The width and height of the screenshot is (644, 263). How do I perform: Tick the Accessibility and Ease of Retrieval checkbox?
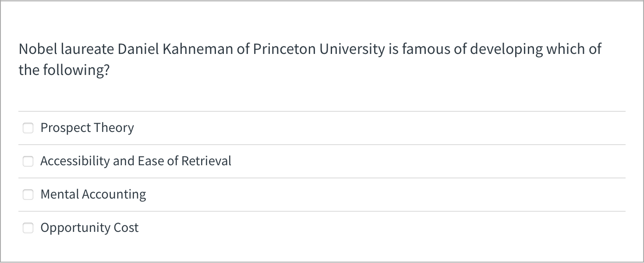tap(28, 161)
